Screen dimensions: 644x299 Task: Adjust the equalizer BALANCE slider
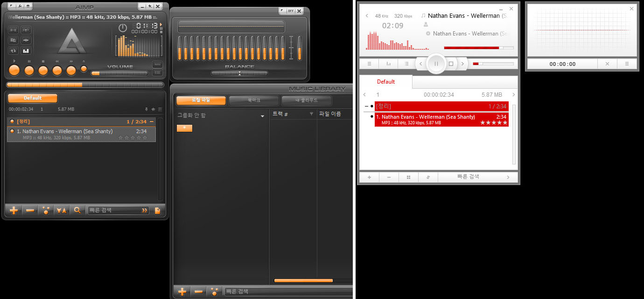tap(239, 73)
